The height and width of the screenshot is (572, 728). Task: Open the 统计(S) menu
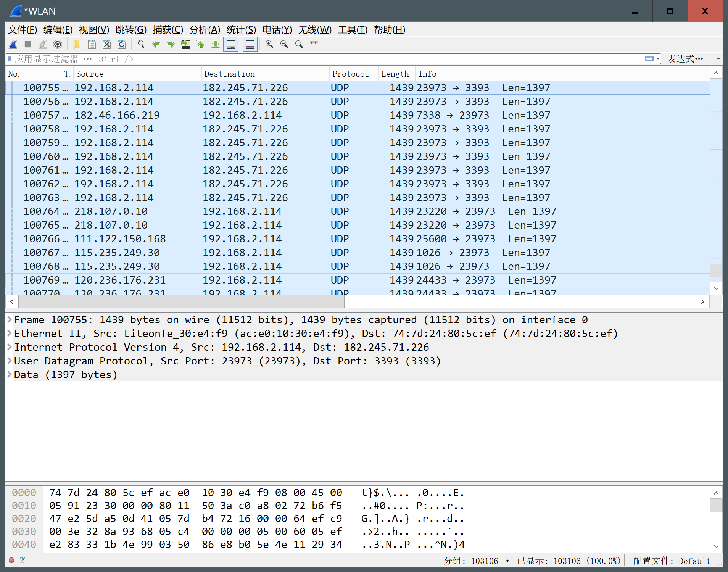click(241, 30)
